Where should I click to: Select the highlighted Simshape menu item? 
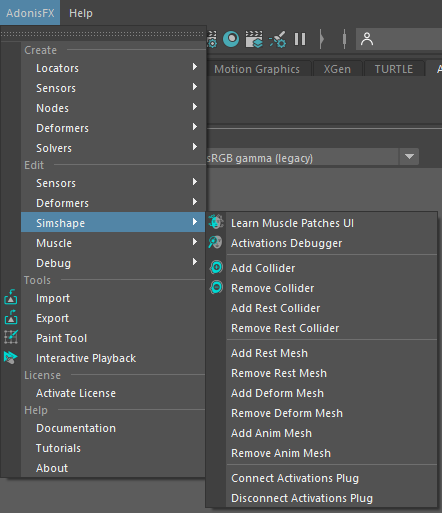coord(113,222)
